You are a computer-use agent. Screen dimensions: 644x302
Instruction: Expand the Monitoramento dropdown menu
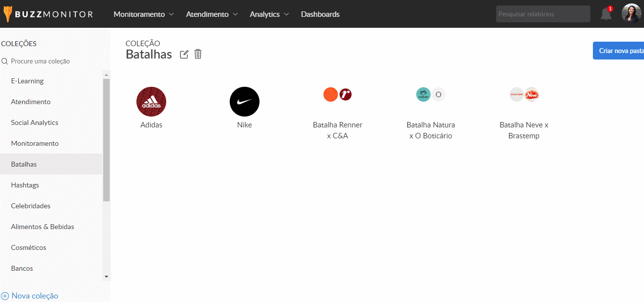143,14
